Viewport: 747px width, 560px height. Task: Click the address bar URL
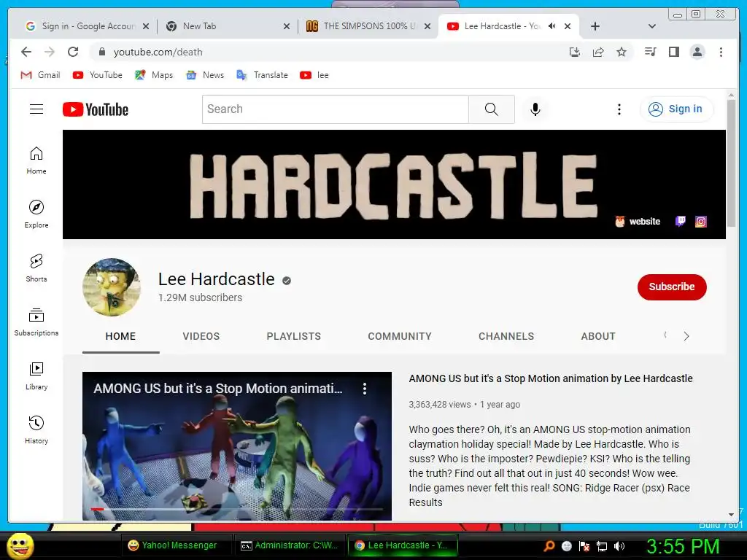tap(158, 52)
